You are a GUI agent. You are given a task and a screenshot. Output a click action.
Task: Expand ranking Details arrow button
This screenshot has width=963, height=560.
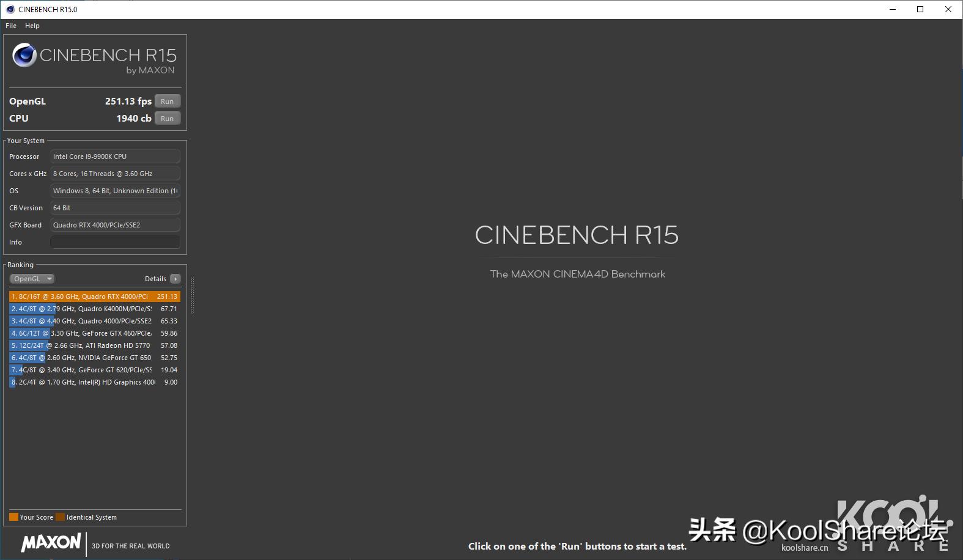point(175,279)
